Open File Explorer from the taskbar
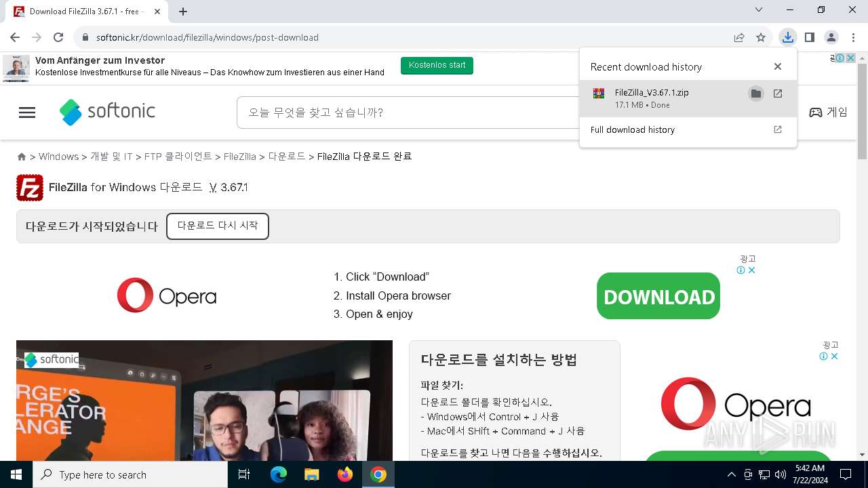 point(311,474)
